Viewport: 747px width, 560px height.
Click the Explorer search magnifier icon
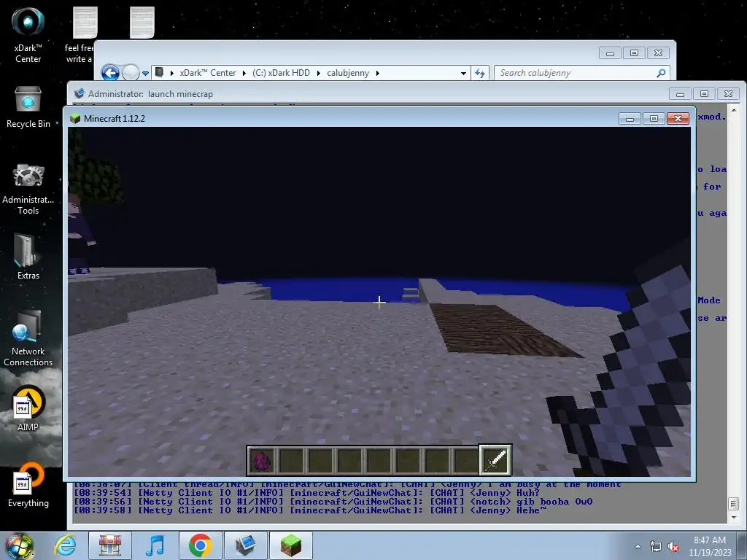[661, 73]
